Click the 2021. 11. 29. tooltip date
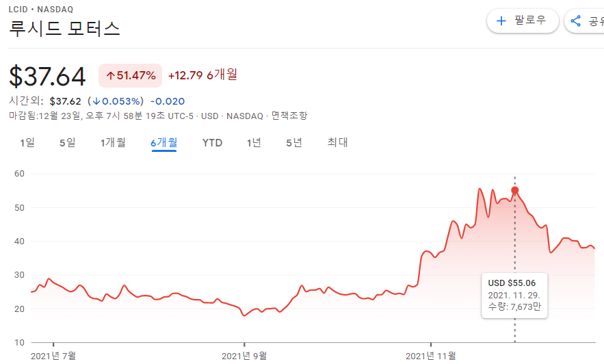The image size is (604, 364). (x=514, y=296)
